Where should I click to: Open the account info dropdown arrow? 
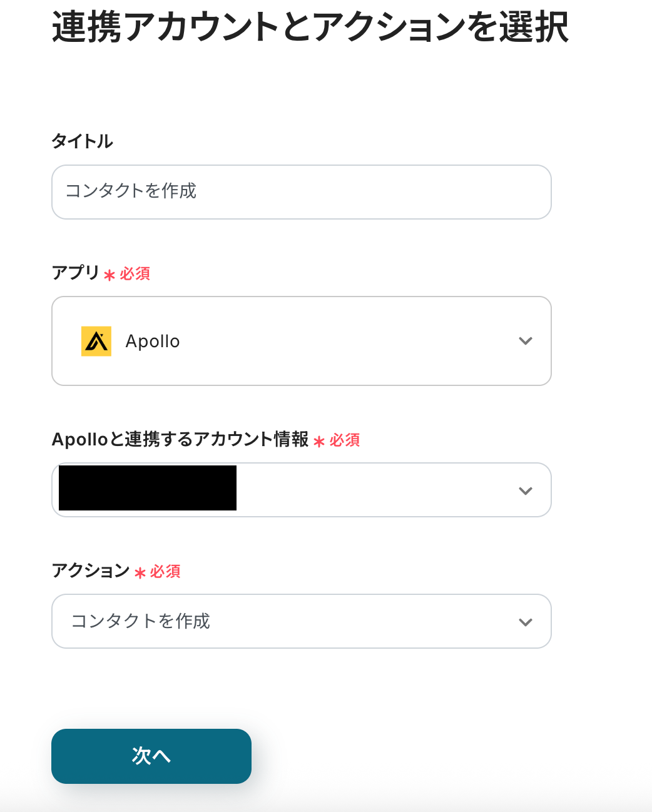pos(526,490)
